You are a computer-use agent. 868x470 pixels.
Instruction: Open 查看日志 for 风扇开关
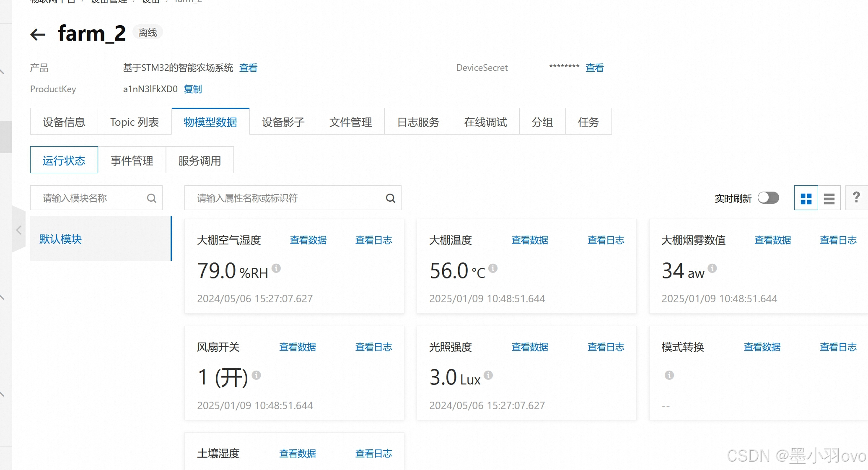click(x=373, y=347)
